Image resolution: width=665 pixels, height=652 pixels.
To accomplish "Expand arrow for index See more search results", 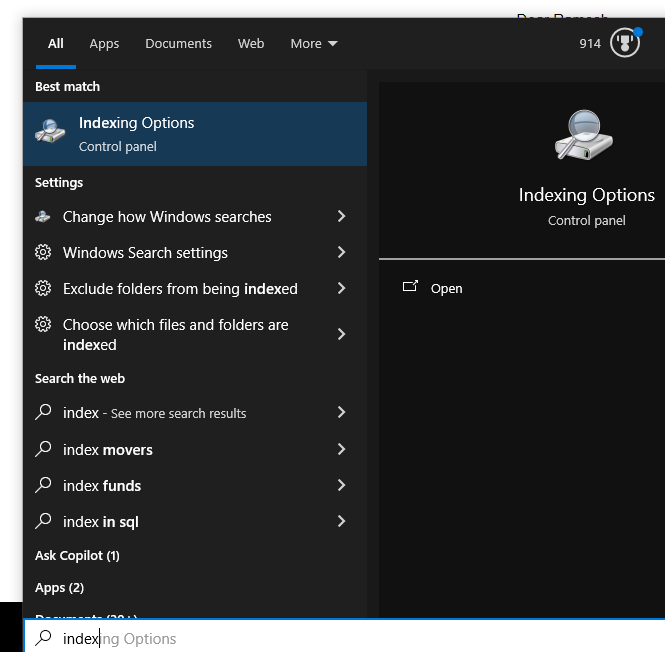I will coord(341,412).
